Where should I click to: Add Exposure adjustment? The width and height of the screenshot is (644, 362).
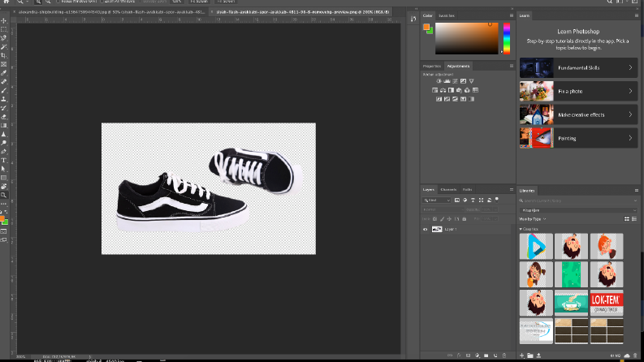pyautogui.click(x=463, y=81)
